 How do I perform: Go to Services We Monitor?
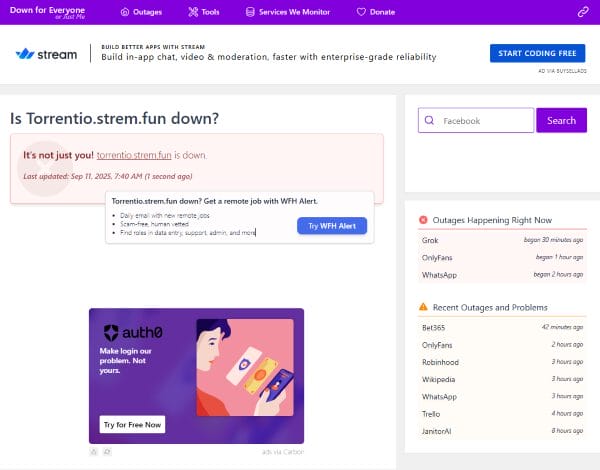pyautogui.click(x=286, y=12)
